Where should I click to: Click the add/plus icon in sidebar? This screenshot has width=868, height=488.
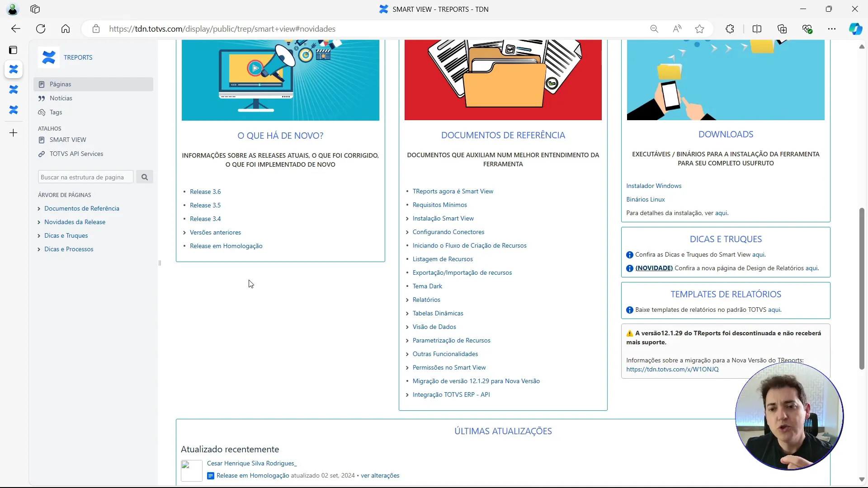click(13, 133)
